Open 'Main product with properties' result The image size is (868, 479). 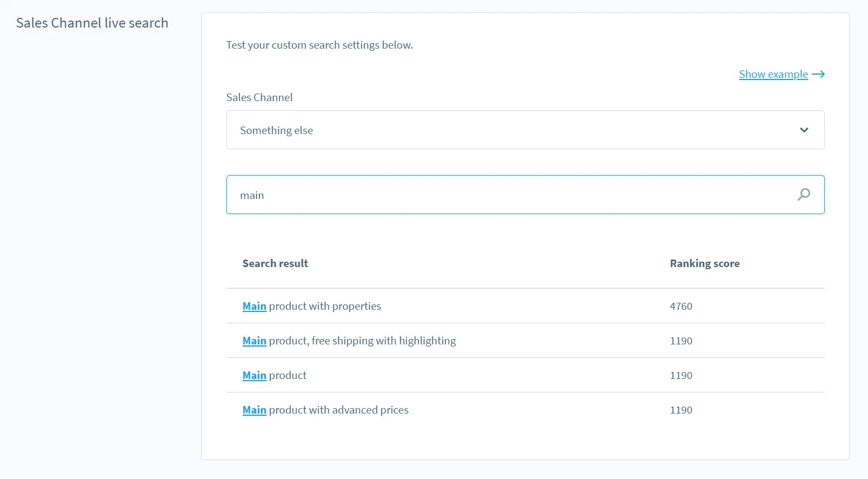324,306
